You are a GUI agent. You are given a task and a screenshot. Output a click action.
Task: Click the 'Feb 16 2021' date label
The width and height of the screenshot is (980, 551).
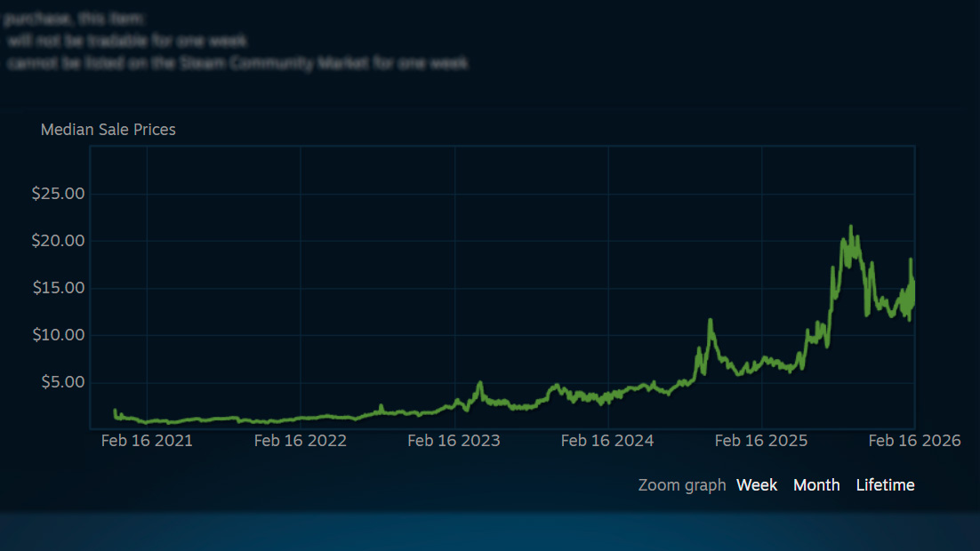click(x=147, y=441)
